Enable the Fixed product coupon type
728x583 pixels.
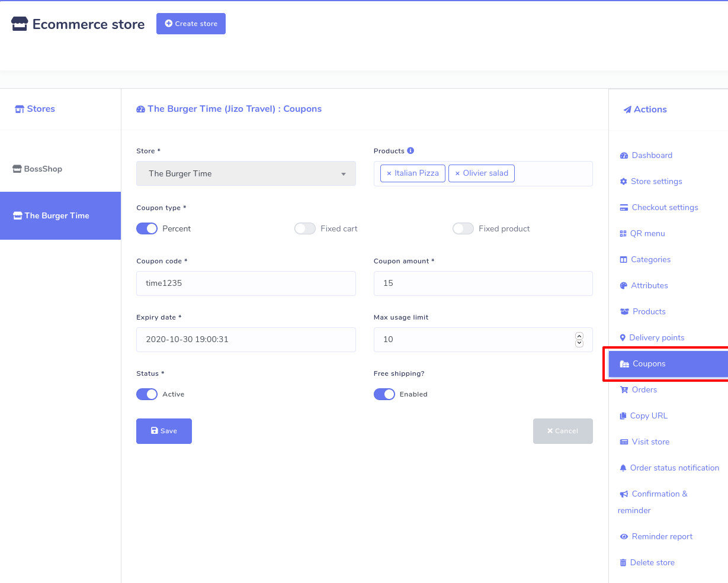pyautogui.click(x=463, y=228)
